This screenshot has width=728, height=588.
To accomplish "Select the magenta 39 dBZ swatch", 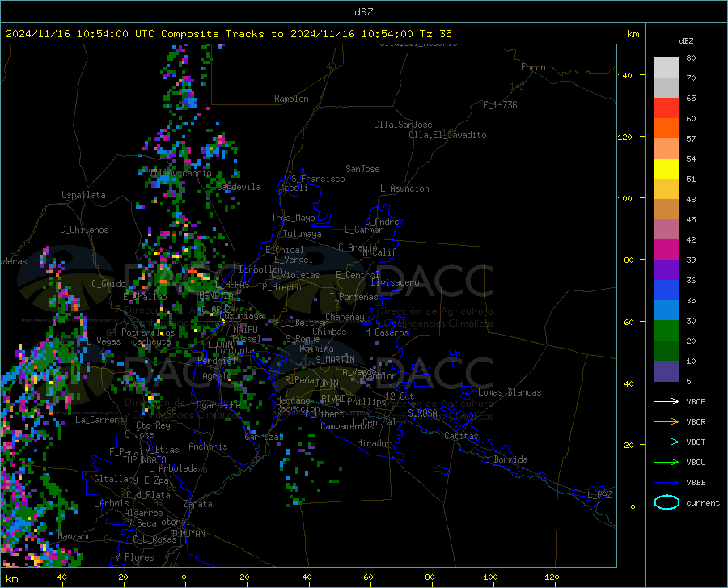I will coord(667,250).
